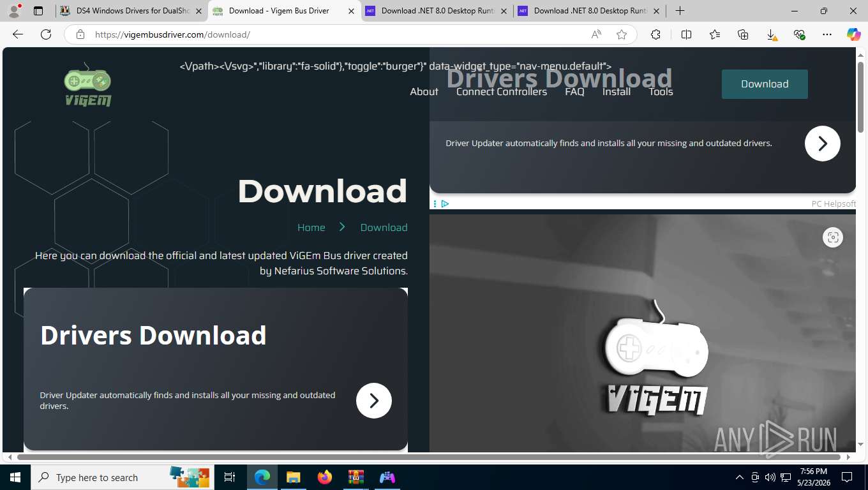Screen dimensions: 868x490
Task: Open the notification center icon
Action: coord(847,477)
